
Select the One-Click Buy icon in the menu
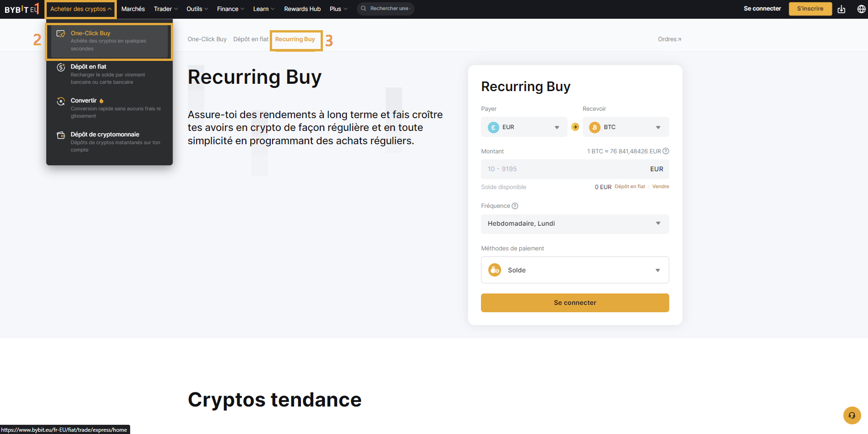pos(61,33)
